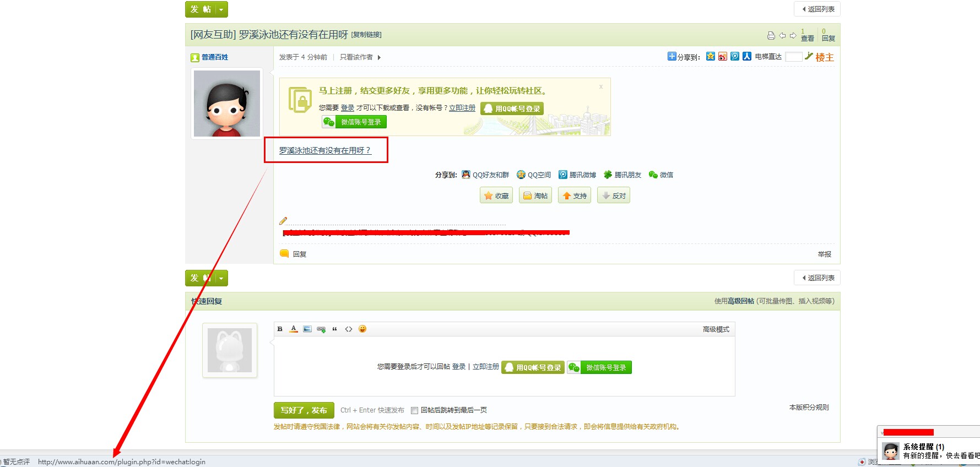
Task: Close the registration prompt banner
Action: [x=601, y=86]
